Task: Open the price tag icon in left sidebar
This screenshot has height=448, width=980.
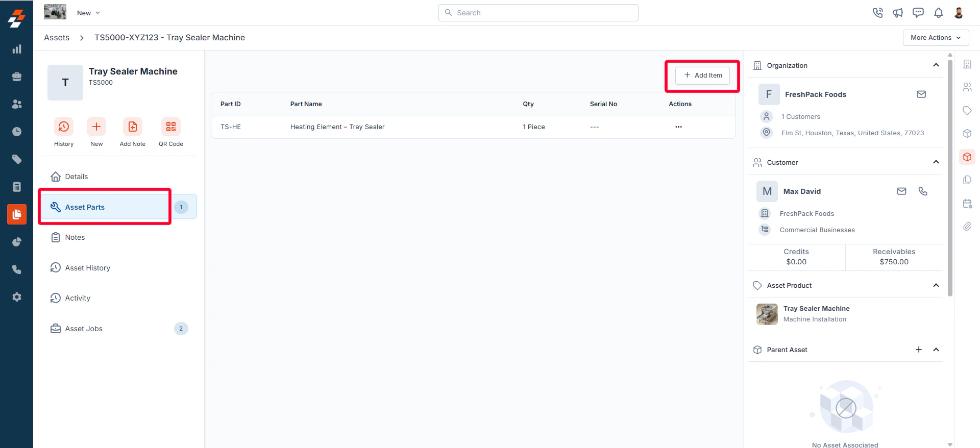Action: point(17,159)
